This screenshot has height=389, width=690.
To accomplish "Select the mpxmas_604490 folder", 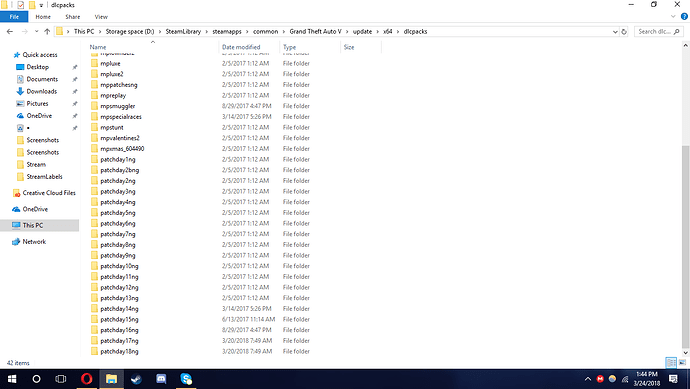I will pos(122,149).
